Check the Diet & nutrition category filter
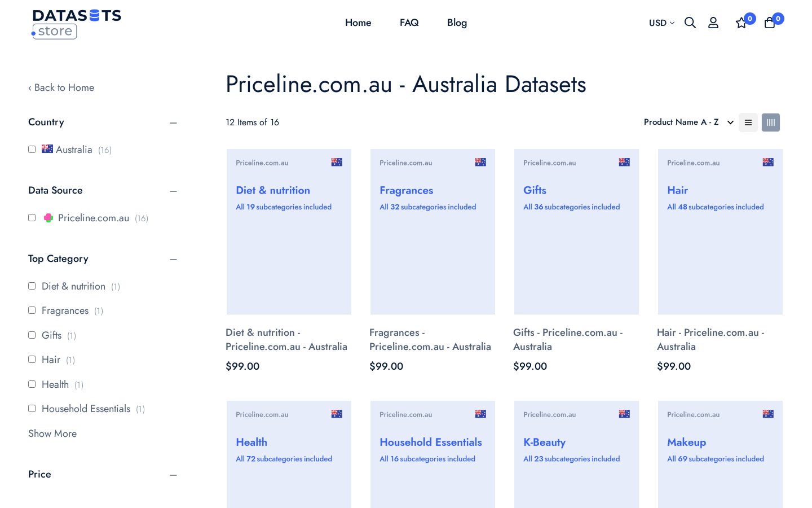The image size is (812, 508). [x=32, y=286]
